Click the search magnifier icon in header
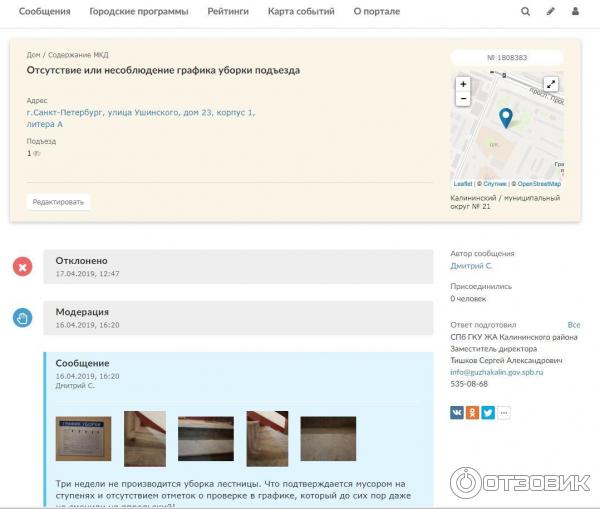The image size is (600, 509). click(526, 12)
